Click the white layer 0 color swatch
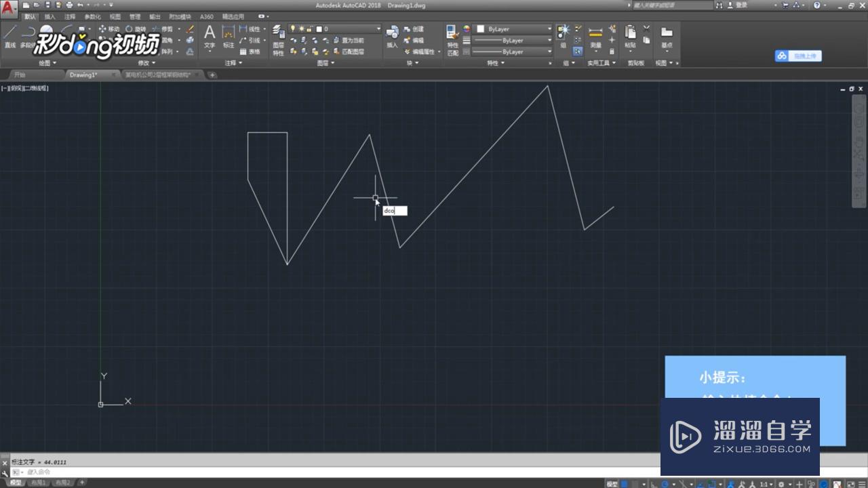The image size is (868, 488). click(319, 29)
